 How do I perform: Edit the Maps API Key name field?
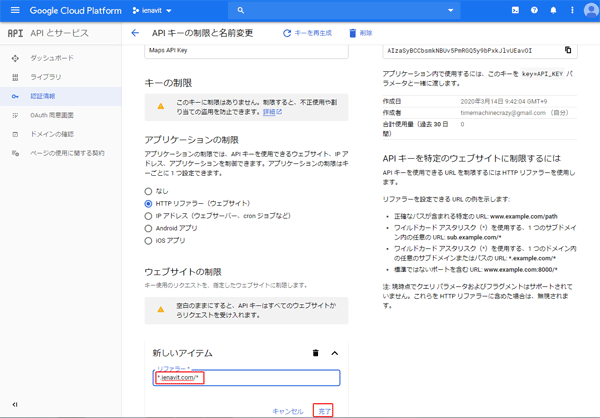coord(246,51)
